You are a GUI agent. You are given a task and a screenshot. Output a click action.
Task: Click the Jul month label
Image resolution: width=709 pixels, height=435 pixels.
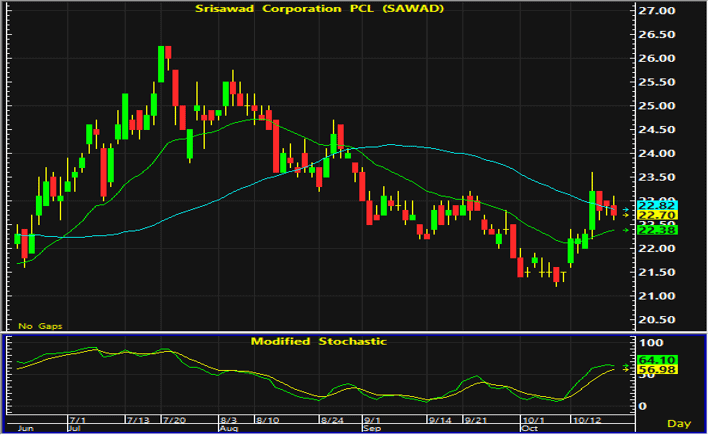point(74,428)
